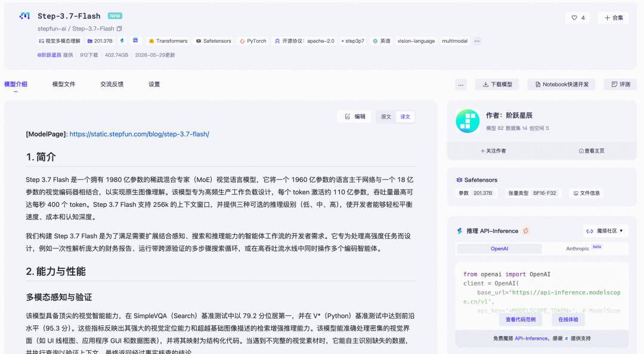644x354 pixels.
Task: Open the author homepage via 查看主页
Action: coord(592,151)
